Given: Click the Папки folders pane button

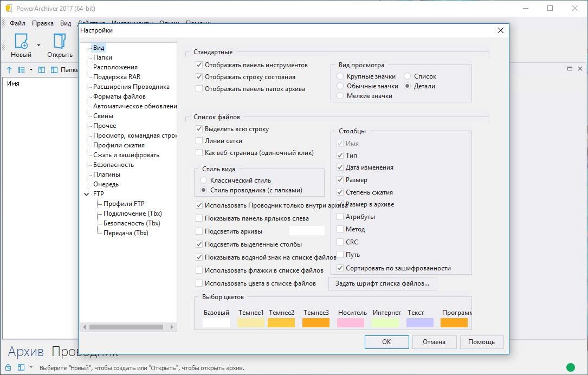Looking at the screenshot, I should [x=64, y=70].
